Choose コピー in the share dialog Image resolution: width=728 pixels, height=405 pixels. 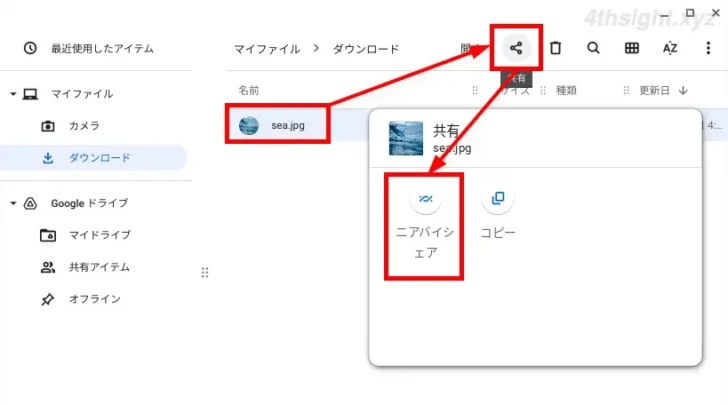click(498, 215)
